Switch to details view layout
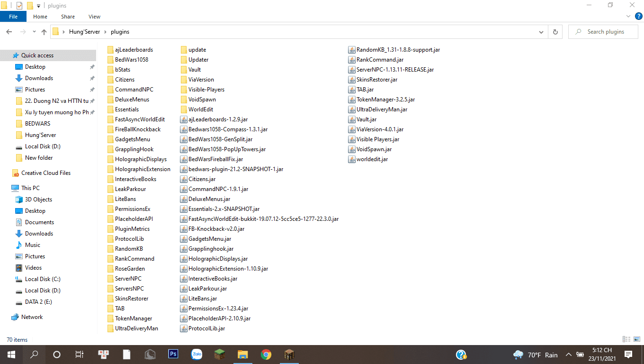 626,339
